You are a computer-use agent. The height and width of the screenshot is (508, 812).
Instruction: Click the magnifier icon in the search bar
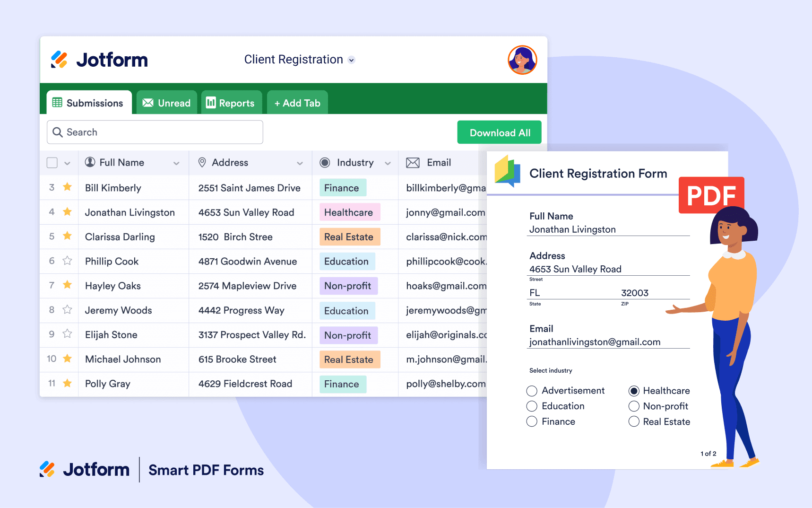[x=58, y=132]
